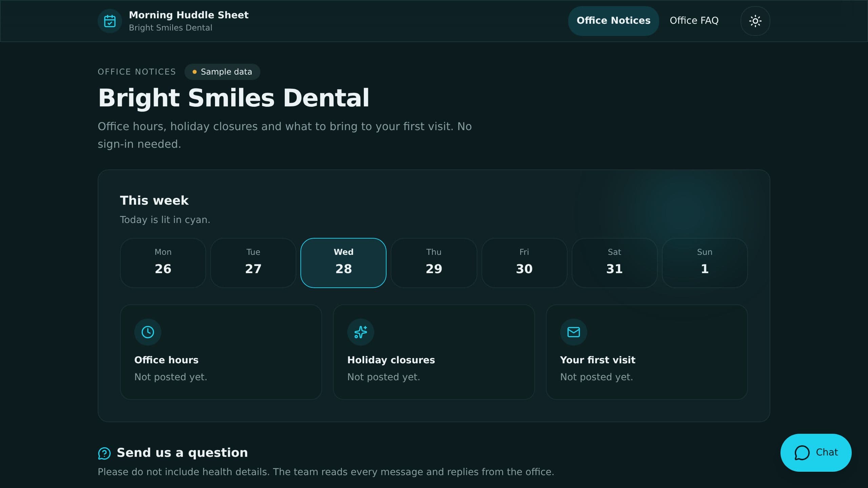Select Tuesday 27 in the week strip
This screenshot has width=868, height=488.
[253, 263]
